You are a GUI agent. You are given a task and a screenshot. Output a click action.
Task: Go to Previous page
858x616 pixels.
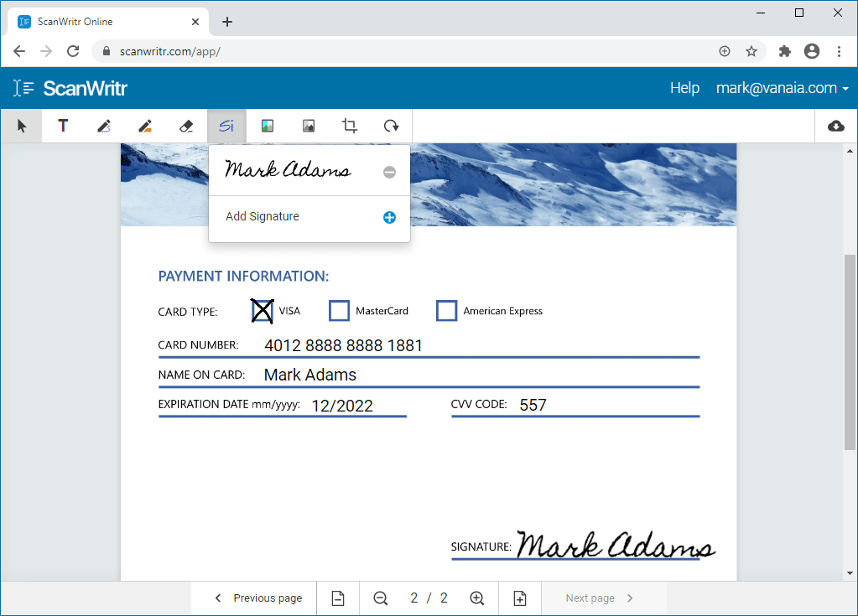tap(258, 598)
